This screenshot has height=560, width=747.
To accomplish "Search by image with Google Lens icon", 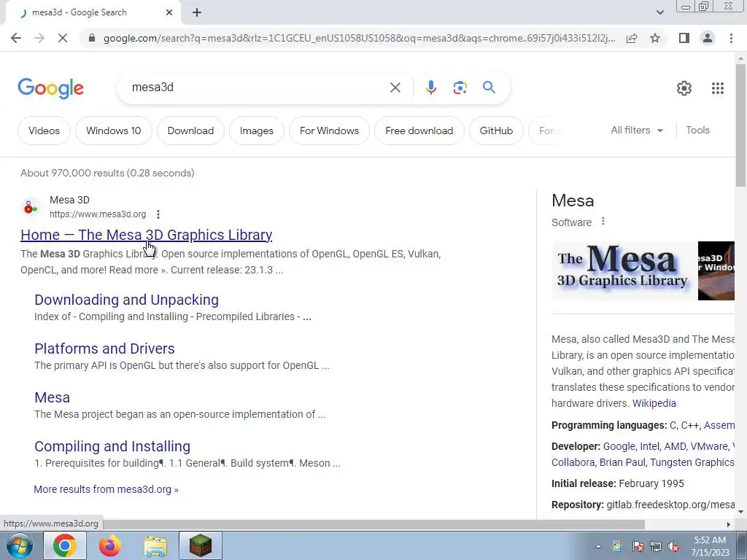I will [460, 87].
